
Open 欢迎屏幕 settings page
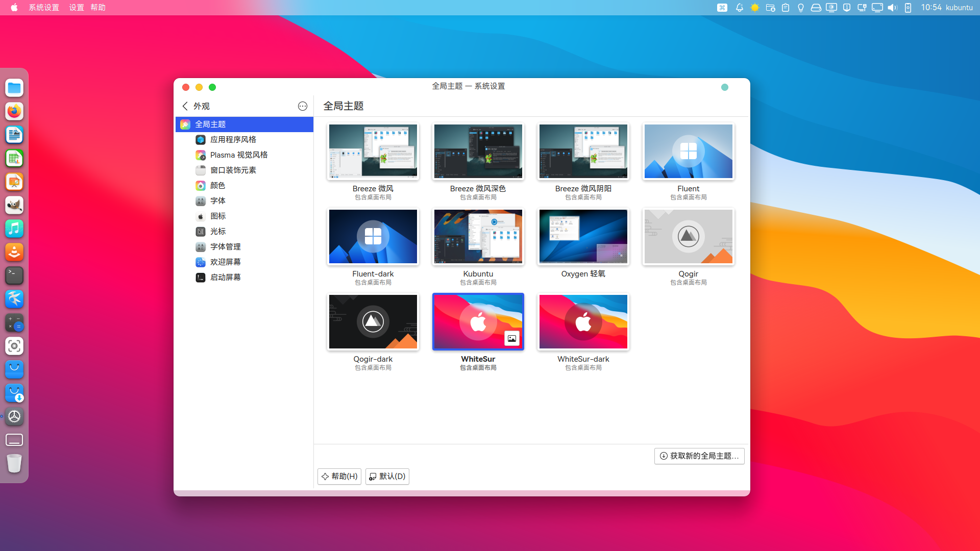tap(244, 262)
